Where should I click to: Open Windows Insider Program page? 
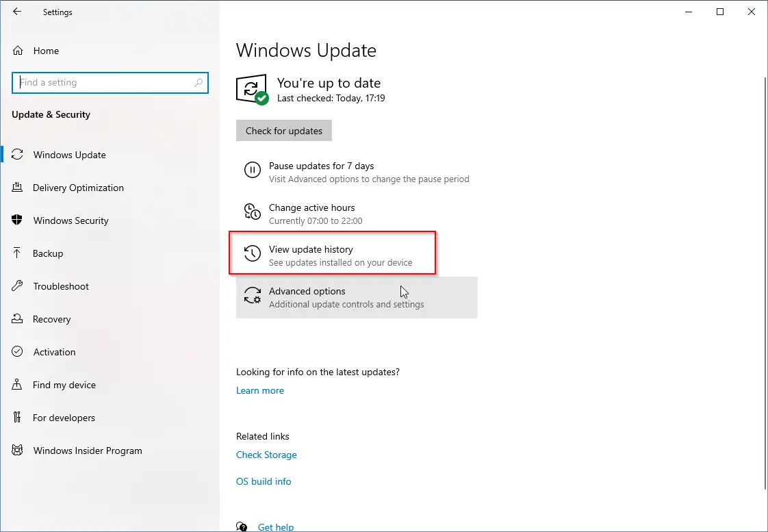110,451
